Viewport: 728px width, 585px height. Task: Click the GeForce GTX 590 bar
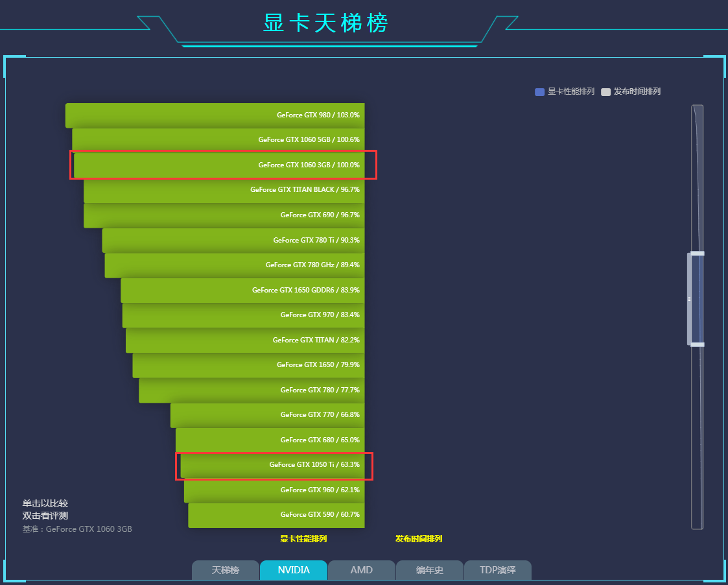point(276,516)
